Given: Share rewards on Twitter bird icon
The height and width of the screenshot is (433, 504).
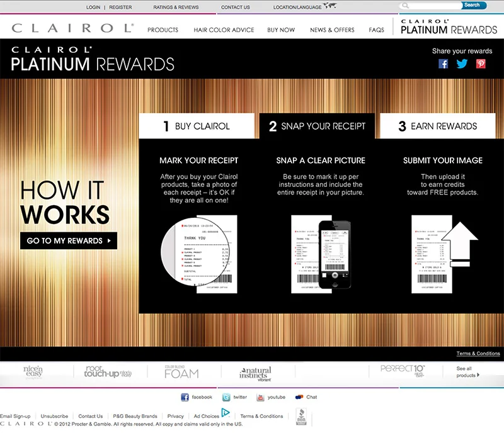Looking at the screenshot, I should coord(462,64).
